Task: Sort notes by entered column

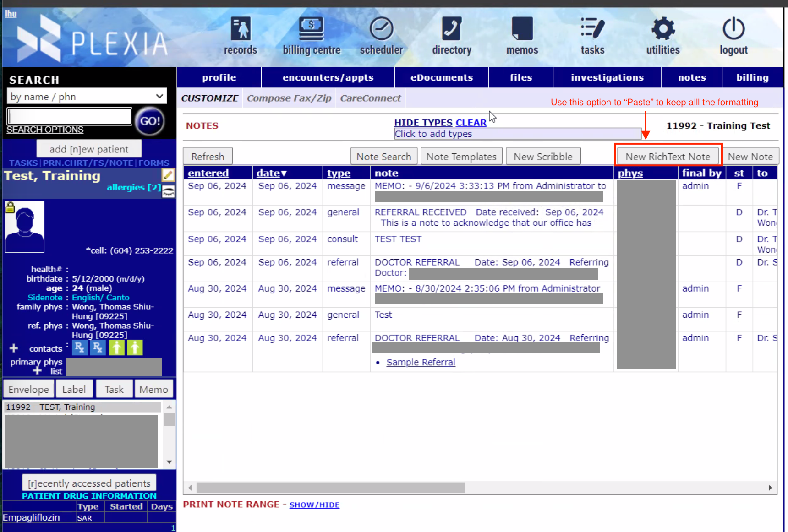Action: click(208, 173)
